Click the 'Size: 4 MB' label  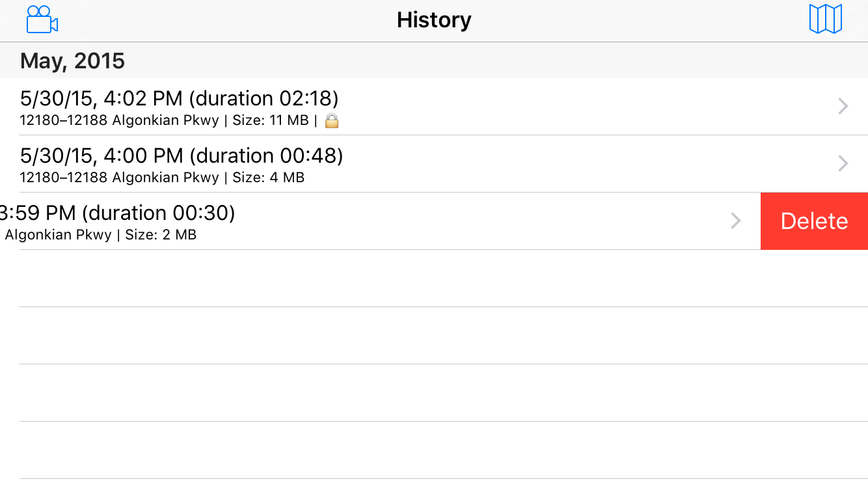(268, 178)
